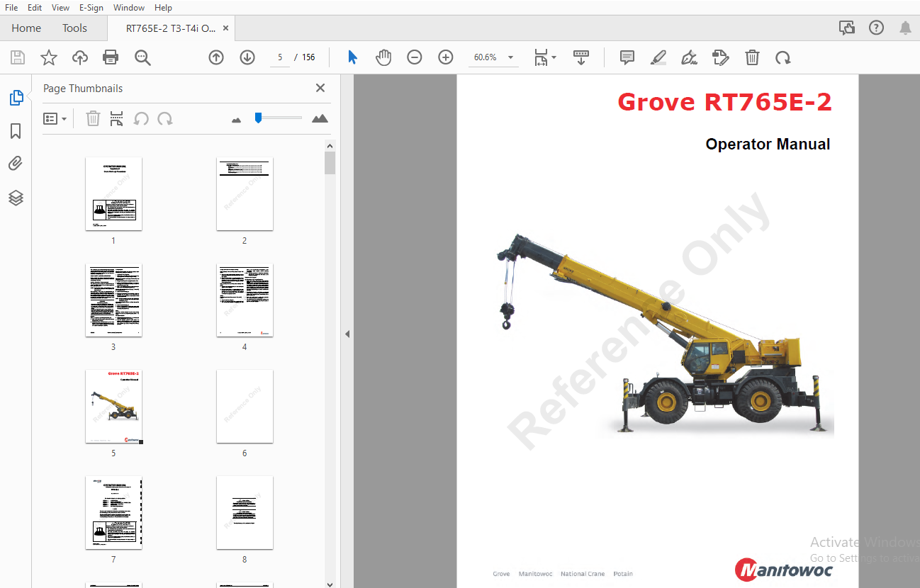Enlarge thumbnail size large mountain icon
The image size is (920, 588).
[320, 118]
